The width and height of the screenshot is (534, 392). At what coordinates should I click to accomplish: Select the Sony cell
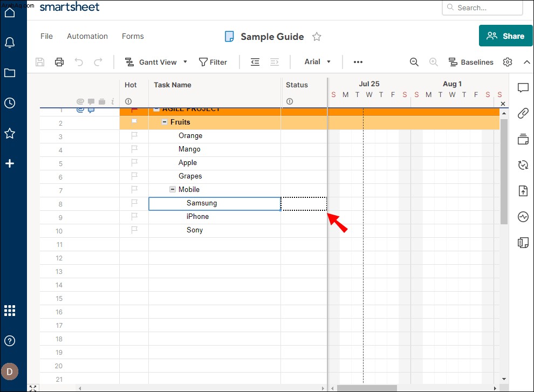215,231
